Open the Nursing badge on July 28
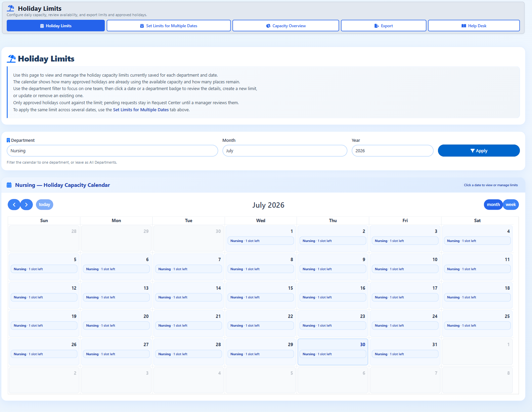The image size is (532, 412). point(188,354)
